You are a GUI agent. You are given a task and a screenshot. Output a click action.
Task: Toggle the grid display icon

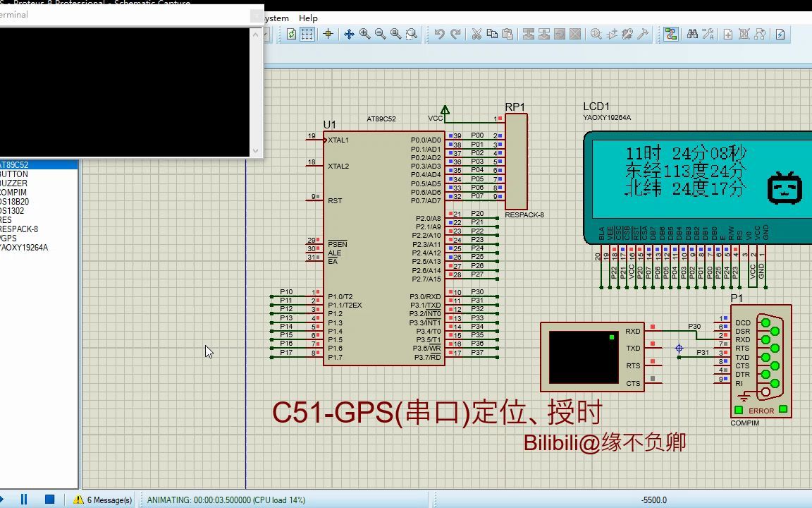coord(309,33)
